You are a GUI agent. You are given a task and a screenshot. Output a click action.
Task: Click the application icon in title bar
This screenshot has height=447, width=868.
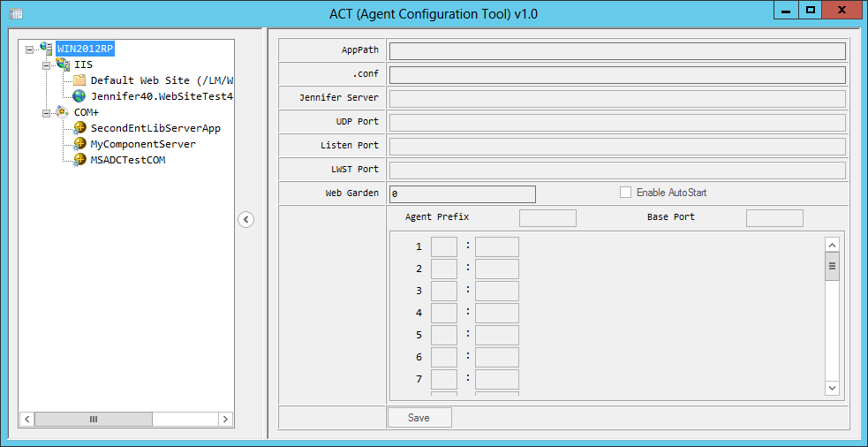tap(16, 14)
